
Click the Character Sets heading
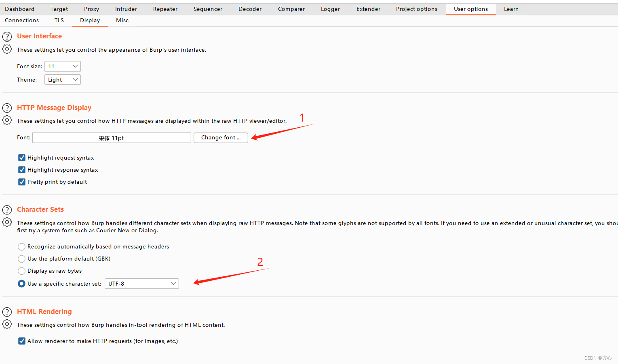click(40, 209)
